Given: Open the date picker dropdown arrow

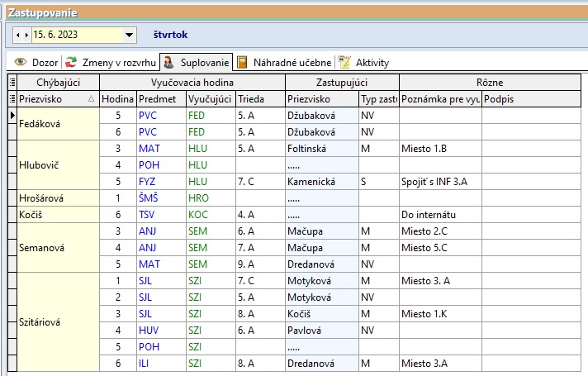Looking at the screenshot, I should pyautogui.click(x=129, y=36).
